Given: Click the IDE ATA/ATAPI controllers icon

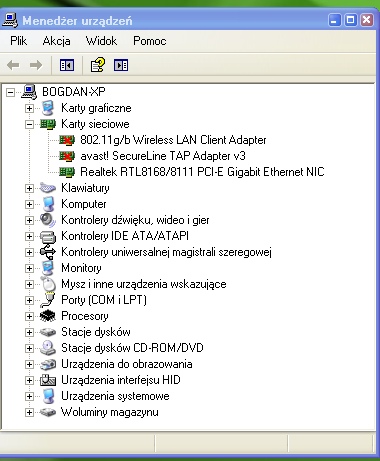Looking at the screenshot, I should click(x=48, y=236).
